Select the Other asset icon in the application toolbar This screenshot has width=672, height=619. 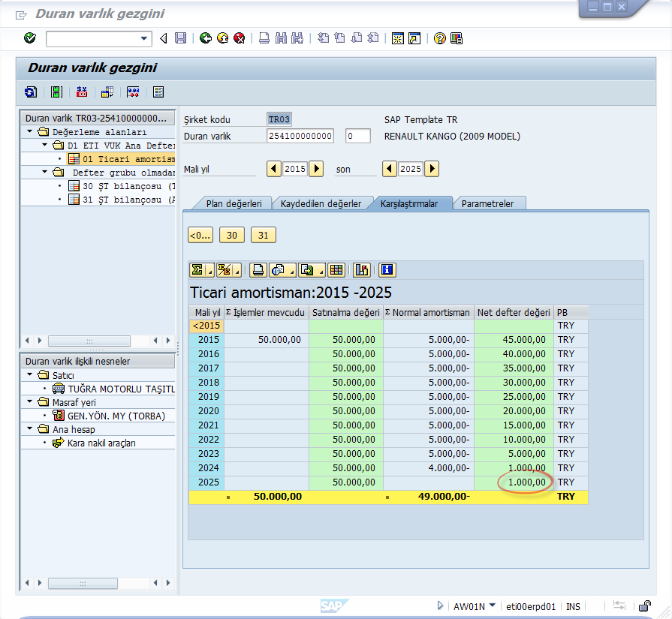click(31, 92)
